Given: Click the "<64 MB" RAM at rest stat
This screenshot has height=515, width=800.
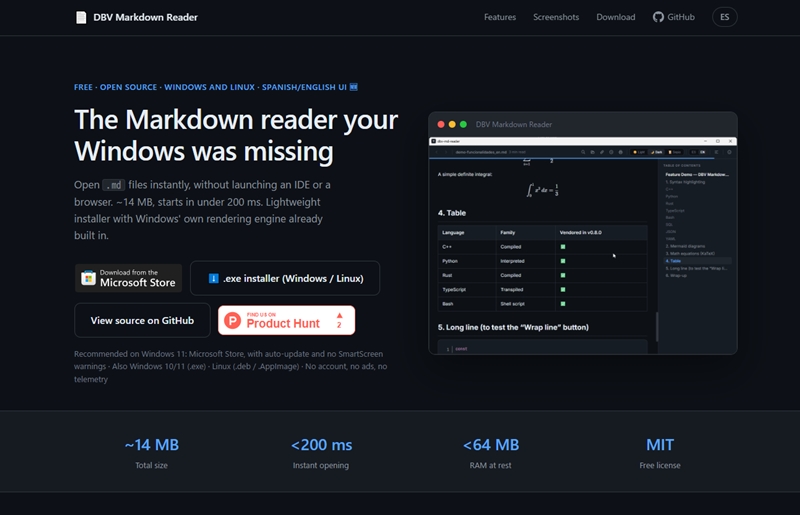Looking at the screenshot, I should pyautogui.click(x=491, y=445).
